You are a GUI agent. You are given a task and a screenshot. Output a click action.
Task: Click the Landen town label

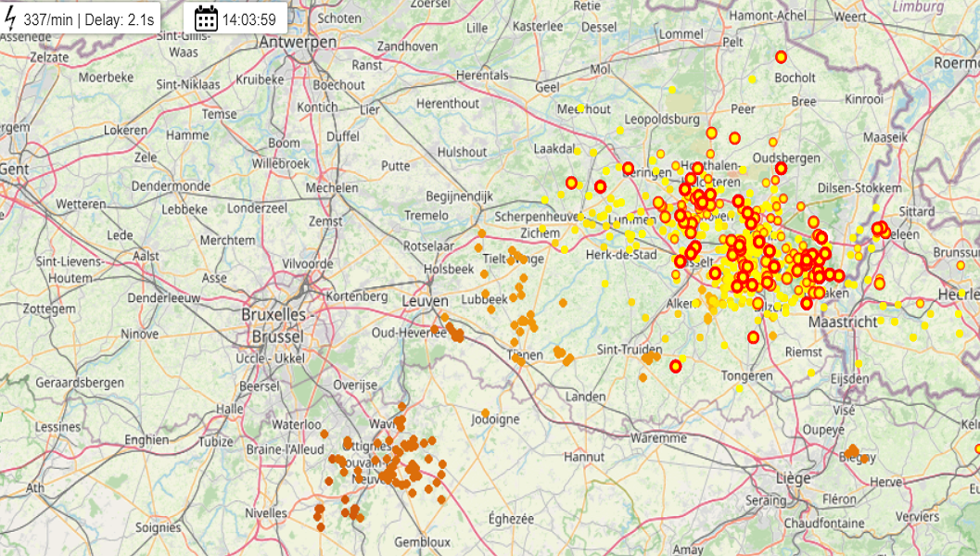pyautogui.click(x=586, y=397)
